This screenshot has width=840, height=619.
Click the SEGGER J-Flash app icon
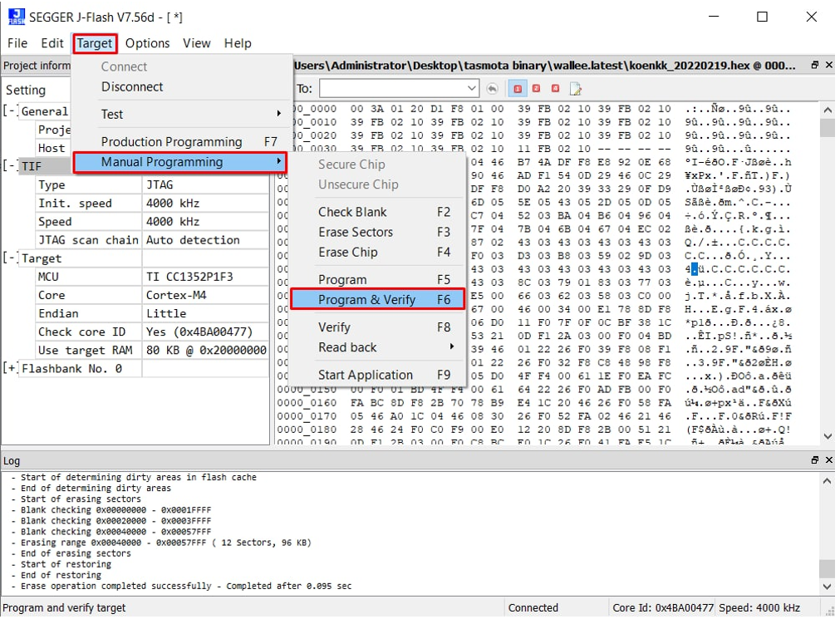(16, 17)
